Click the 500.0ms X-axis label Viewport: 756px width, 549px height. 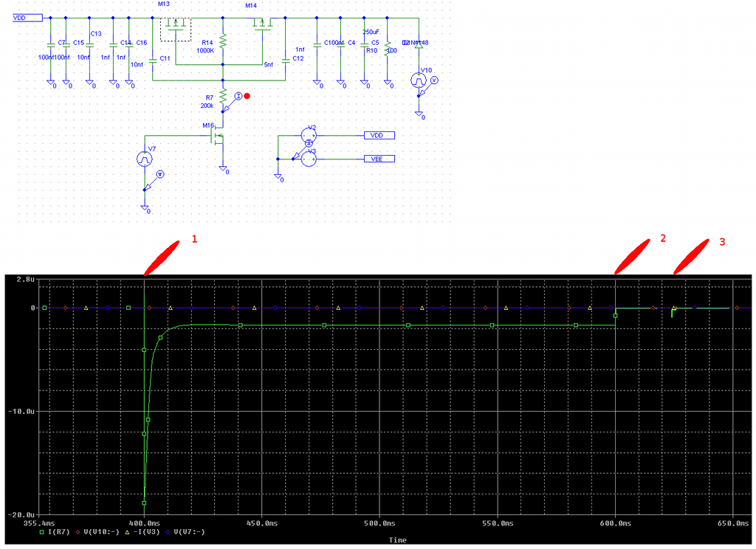click(x=379, y=523)
